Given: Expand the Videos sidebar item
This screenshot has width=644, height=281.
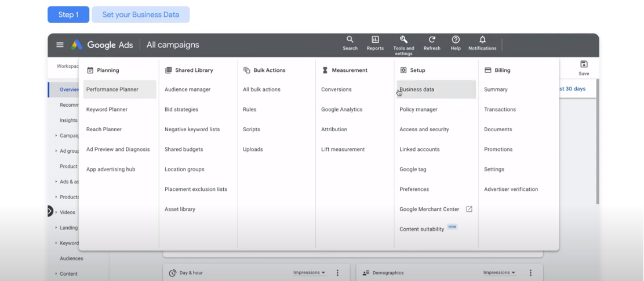Looking at the screenshot, I should point(56,212).
